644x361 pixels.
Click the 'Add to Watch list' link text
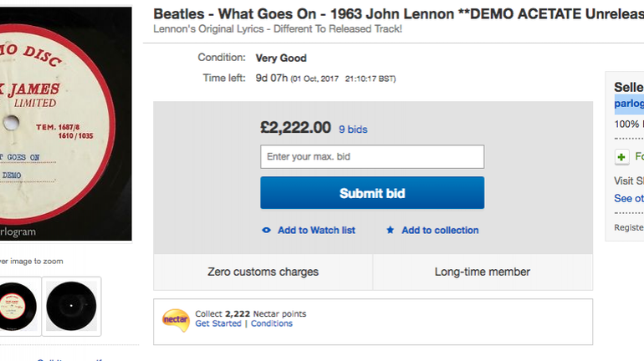[x=316, y=231]
